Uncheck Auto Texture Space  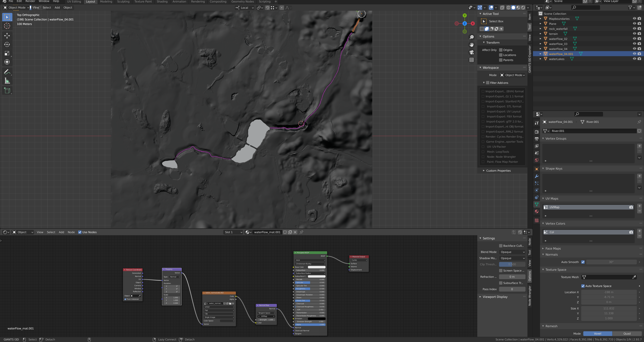coord(583,286)
